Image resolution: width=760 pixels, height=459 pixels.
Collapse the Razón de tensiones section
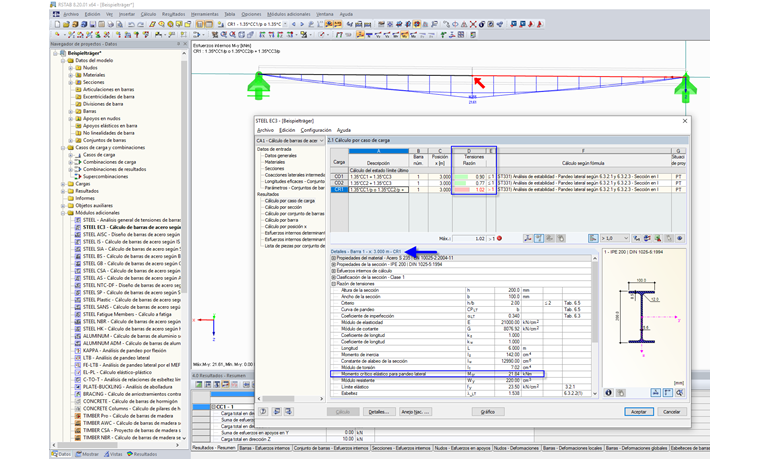tap(333, 283)
